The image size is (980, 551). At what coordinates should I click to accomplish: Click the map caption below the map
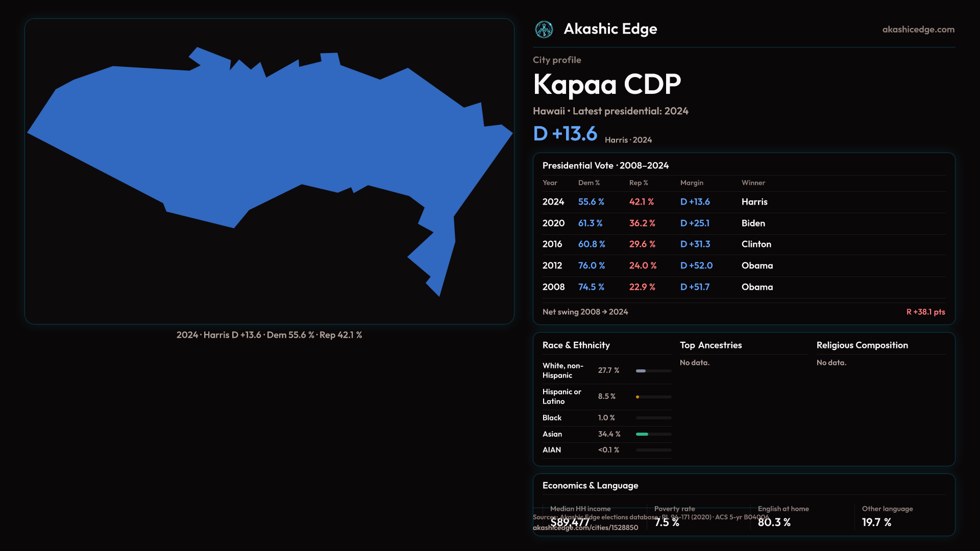(x=269, y=335)
